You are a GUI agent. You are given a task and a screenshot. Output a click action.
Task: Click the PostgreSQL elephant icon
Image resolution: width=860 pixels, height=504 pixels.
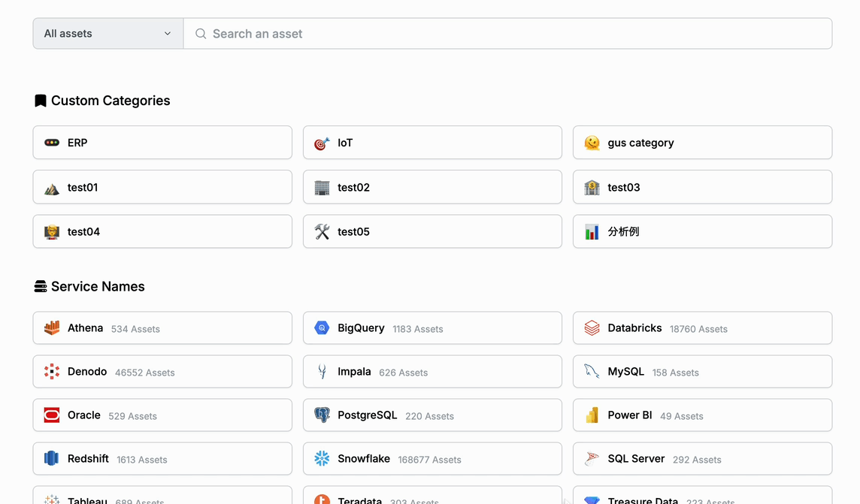[322, 415]
